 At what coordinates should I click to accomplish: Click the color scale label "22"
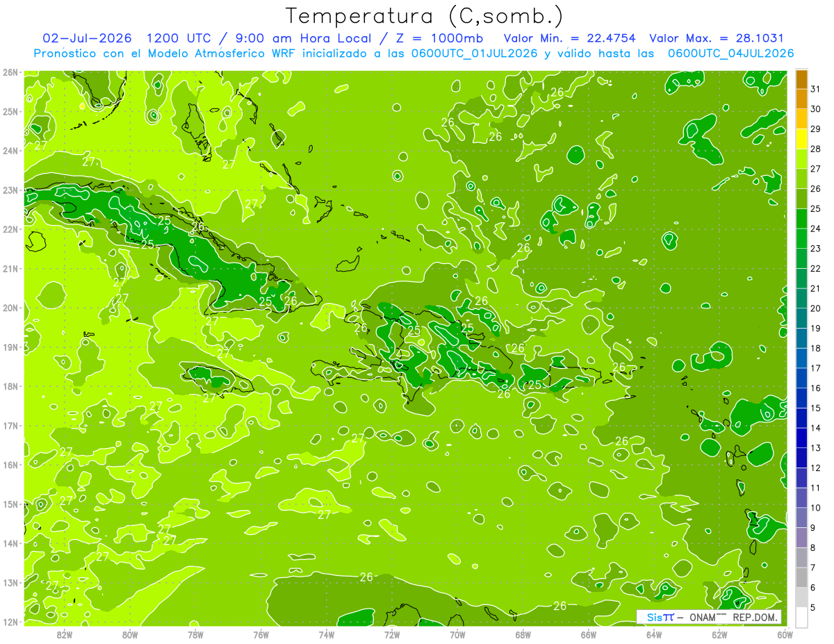[x=816, y=268]
